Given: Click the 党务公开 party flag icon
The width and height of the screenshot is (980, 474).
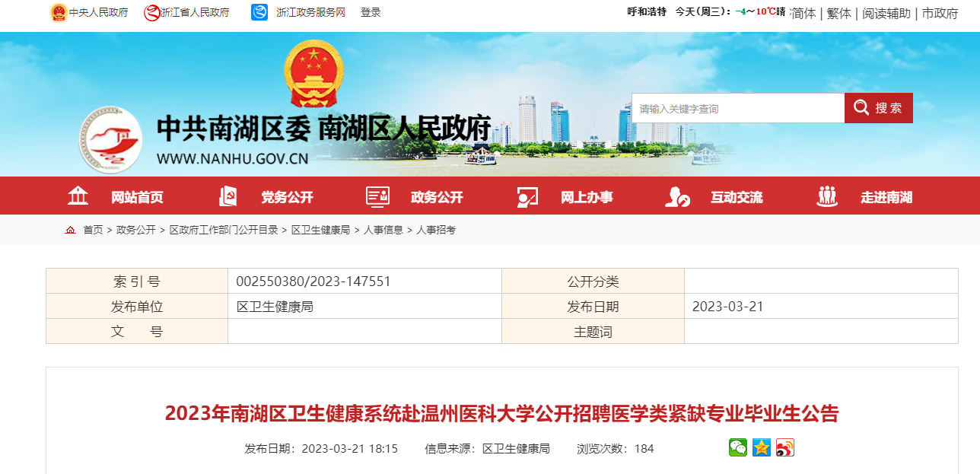Looking at the screenshot, I should (228, 196).
